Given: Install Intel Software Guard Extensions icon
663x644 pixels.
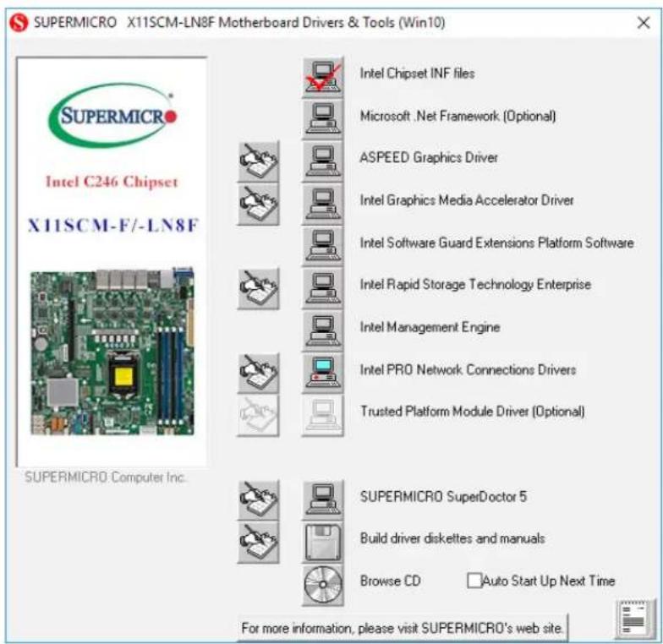Looking at the screenshot, I should [x=323, y=247].
